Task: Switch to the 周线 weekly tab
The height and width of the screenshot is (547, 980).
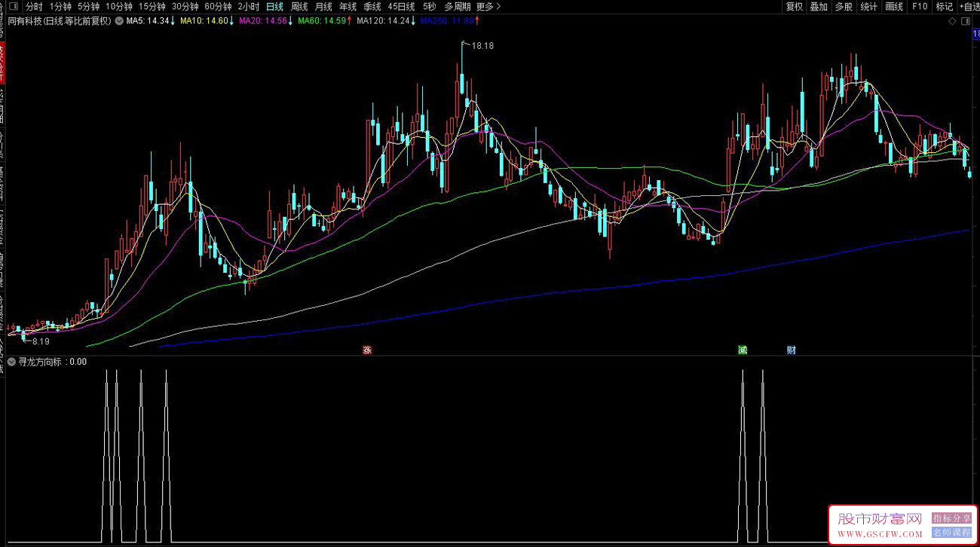Action: point(299,7)
